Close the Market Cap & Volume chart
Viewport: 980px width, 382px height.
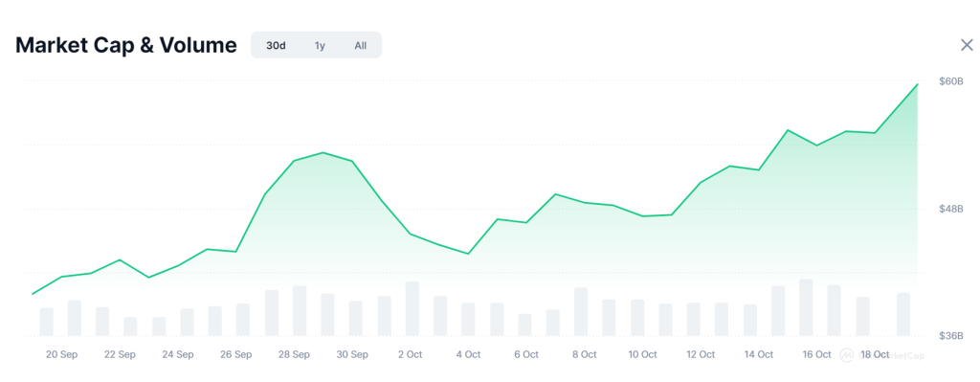coord(967,45)
